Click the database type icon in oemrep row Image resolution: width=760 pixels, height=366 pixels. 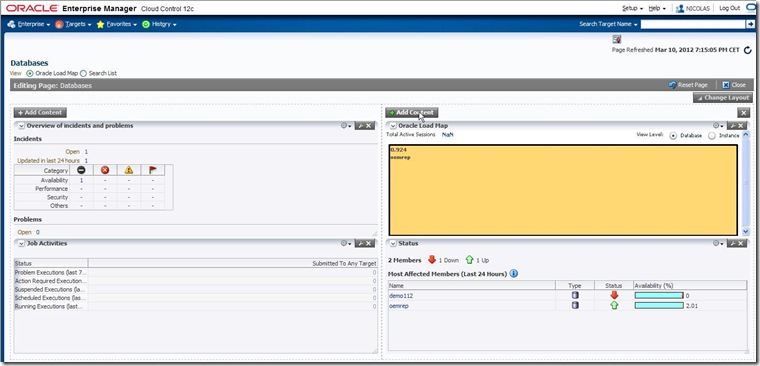pyautogui.click(x=575, y=305)
